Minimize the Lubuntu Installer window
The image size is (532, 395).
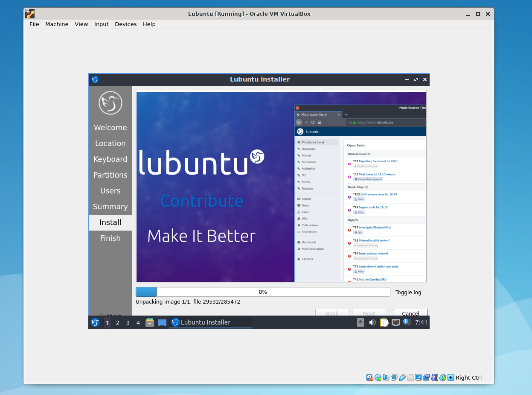[407, 79]
